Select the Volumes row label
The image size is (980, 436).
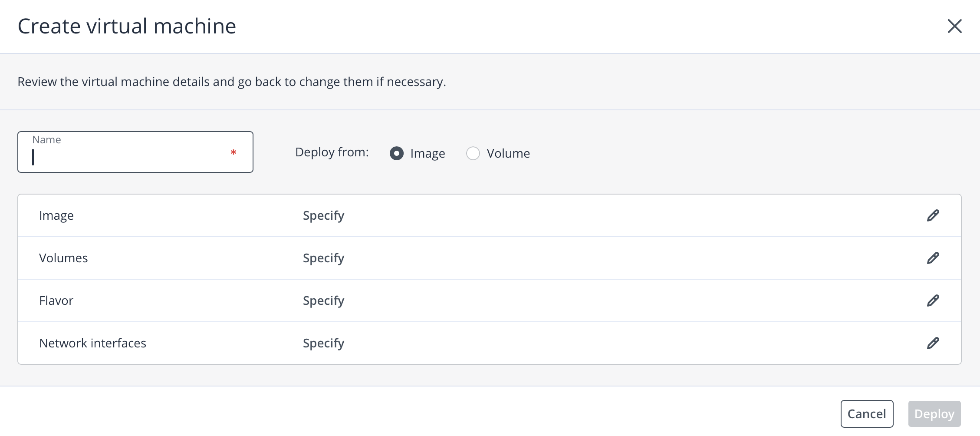coord(63,258)
